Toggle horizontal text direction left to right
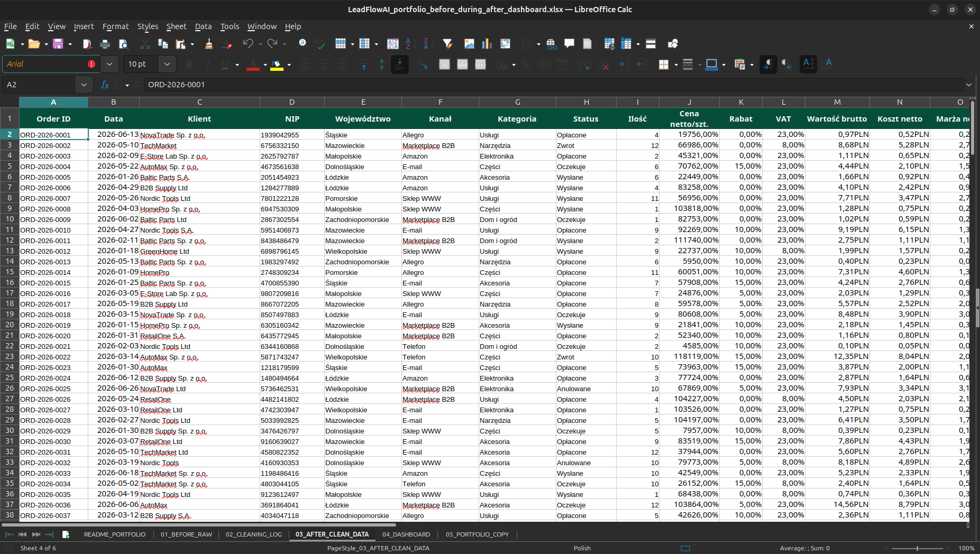 808,64
